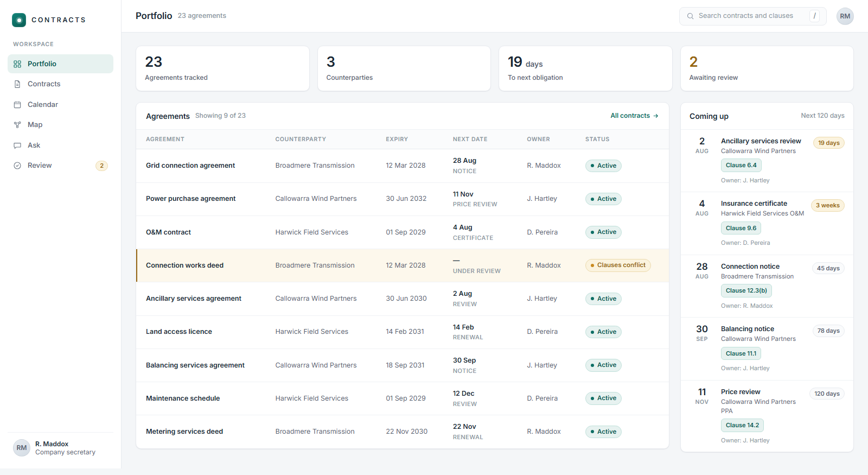
Task: Open the Power purchase agreement row
Action: point(403,199)
